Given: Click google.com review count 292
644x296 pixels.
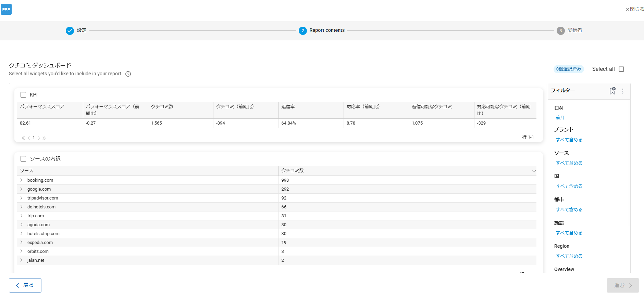Looking at the screenshot, I should tap(285, 189).
